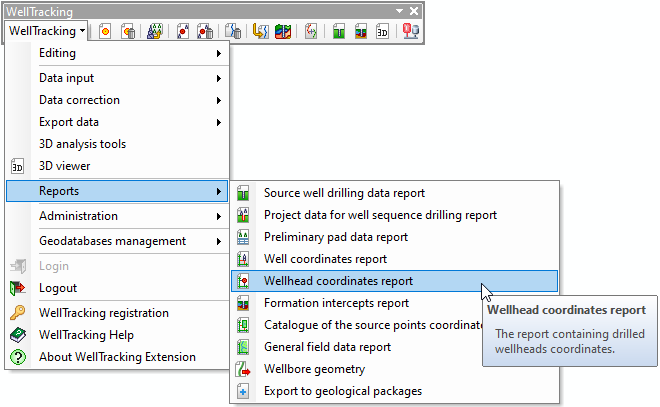Click icon beside Project data for well sequence report
Image resolution: width=660 pixels, height=407 pixels.
pos(243,215)
